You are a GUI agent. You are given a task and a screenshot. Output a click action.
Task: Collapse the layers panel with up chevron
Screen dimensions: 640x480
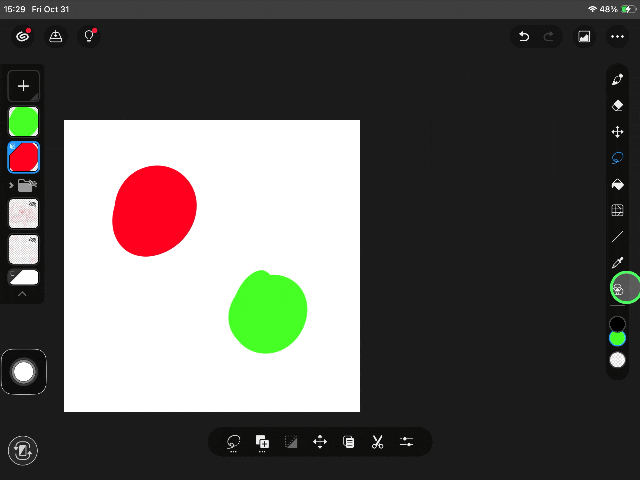(22, 294)
